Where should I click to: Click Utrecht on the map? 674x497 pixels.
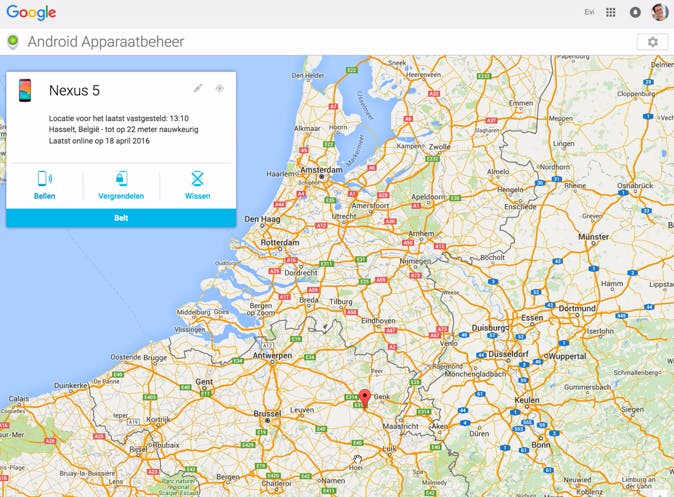point(344,216)
